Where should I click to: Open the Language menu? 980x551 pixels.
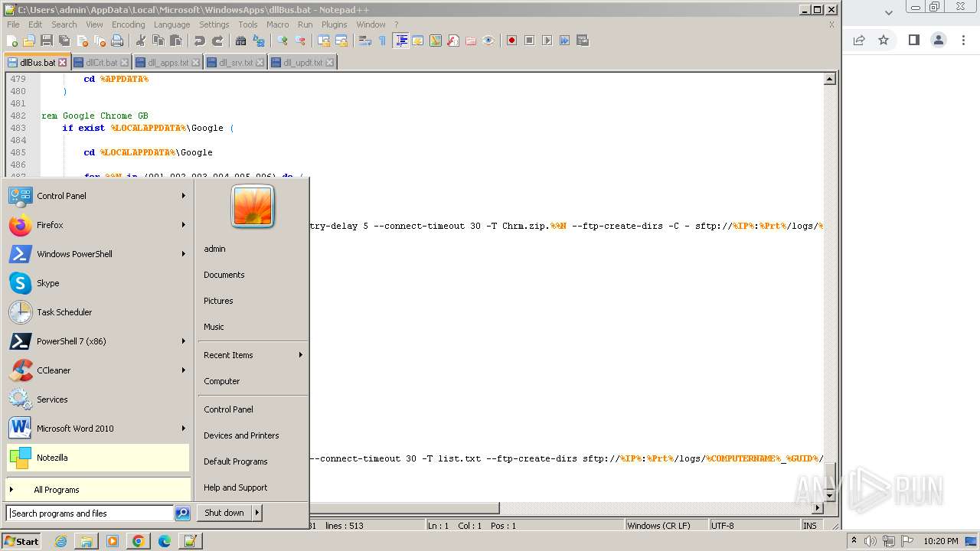(171, 24)
